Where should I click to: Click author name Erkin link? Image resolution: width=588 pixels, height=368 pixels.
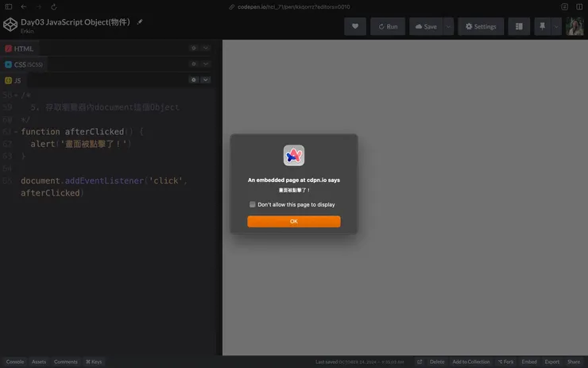click(27, 31)
